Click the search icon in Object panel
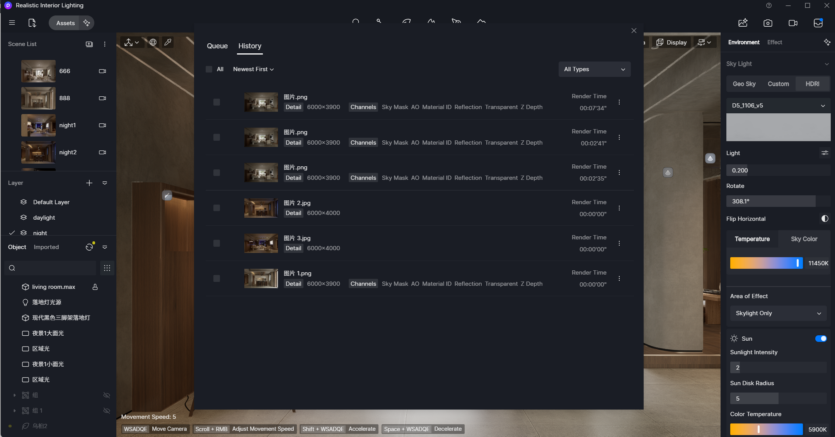This screenshot has height=437, width=835. click(x=12, y=268)
